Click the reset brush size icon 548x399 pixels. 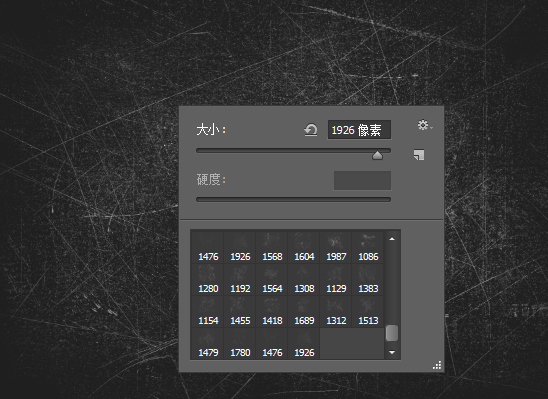[x=310, y=130]
